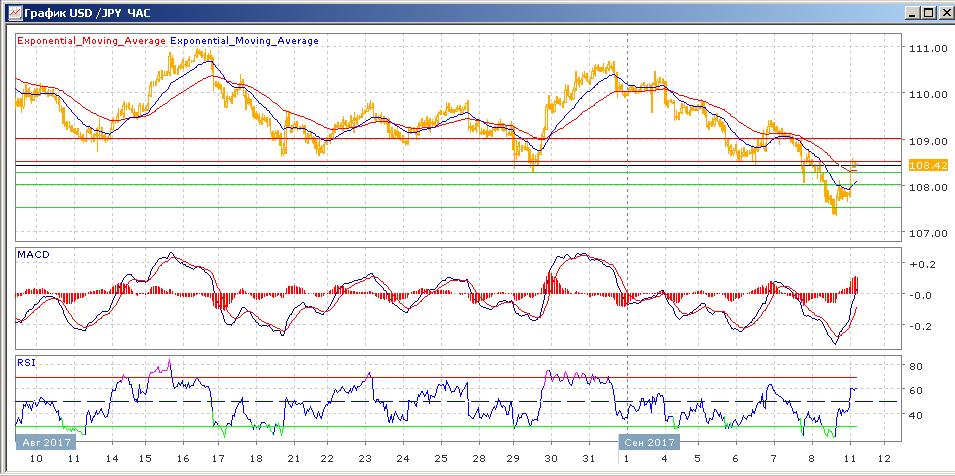Click the RSI indicator panel label
The image size is (955, 476).
click(28, 364)
